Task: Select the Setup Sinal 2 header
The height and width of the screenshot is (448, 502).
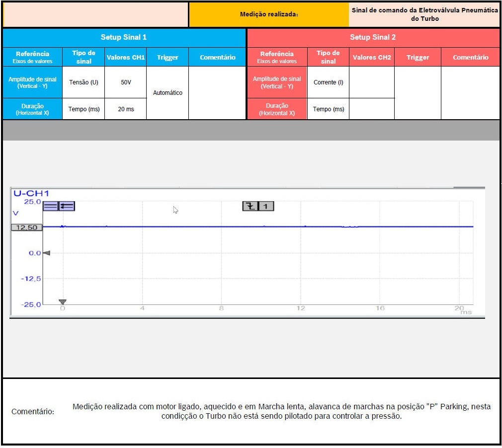Action: [x=373, y=37]
